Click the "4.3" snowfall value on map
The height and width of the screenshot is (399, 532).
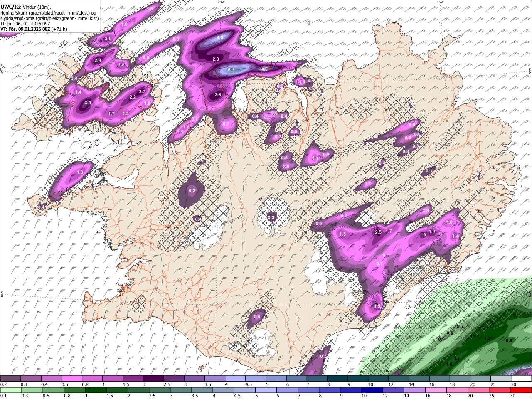pos(220,37)
